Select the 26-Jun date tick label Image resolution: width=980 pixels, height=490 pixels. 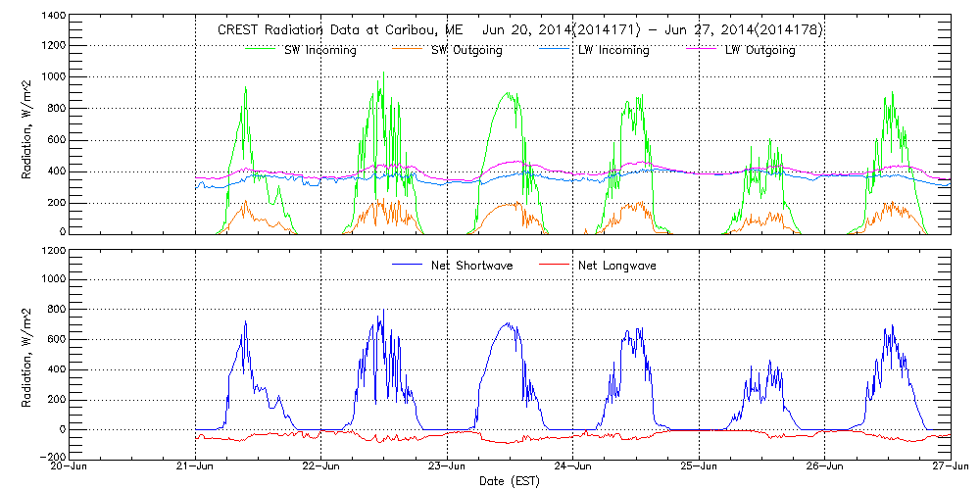(x=824, y=468)
